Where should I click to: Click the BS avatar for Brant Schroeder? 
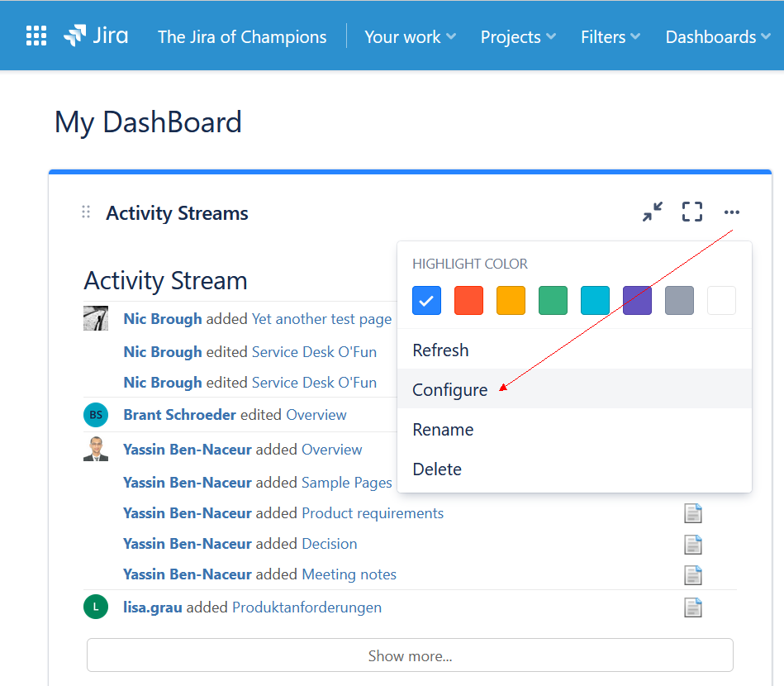click(96, 415)
